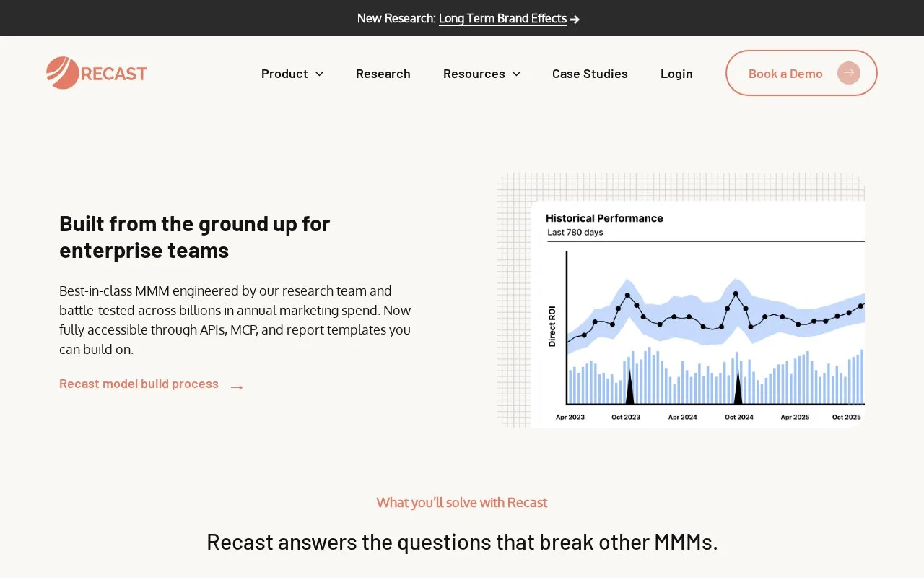Open the Long Term Brand Effects link

coord(502,18)
